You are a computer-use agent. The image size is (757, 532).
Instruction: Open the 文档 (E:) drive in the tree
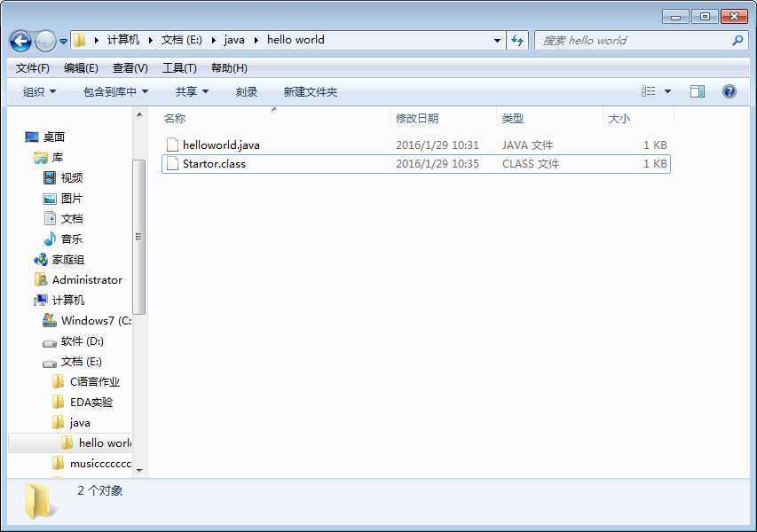[73, 362]
